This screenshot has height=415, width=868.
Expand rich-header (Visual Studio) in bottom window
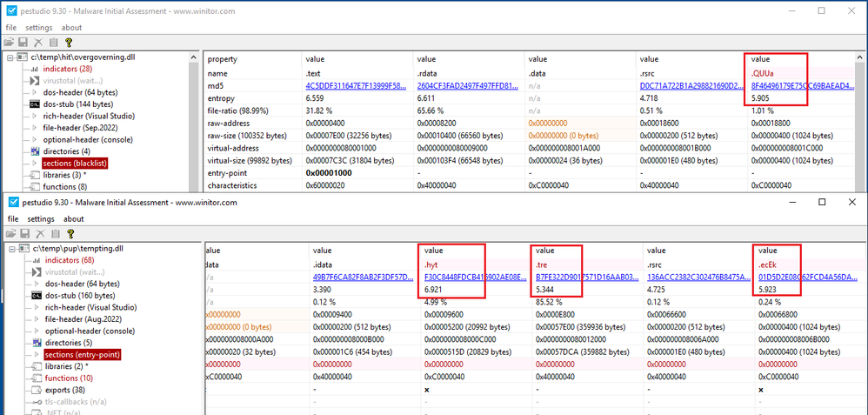[x=35, y=307]
